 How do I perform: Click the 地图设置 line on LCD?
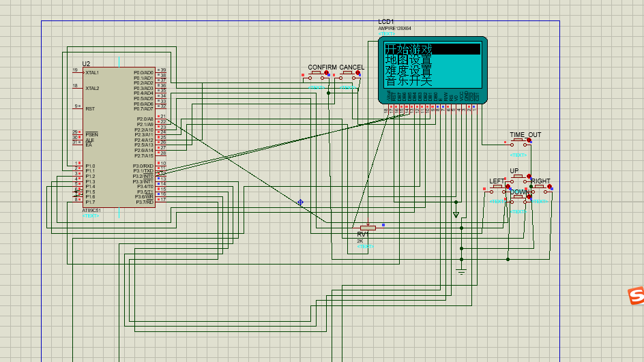coord(408,60)
